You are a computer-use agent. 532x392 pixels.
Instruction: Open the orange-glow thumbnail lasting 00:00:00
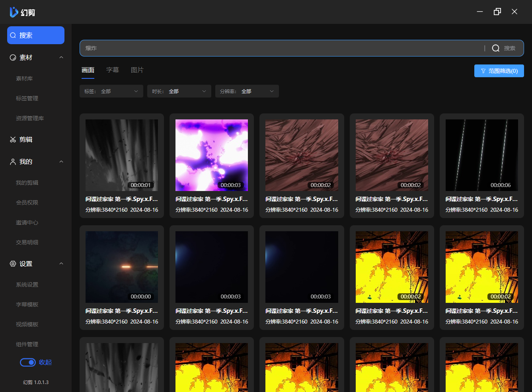(122, 267)
